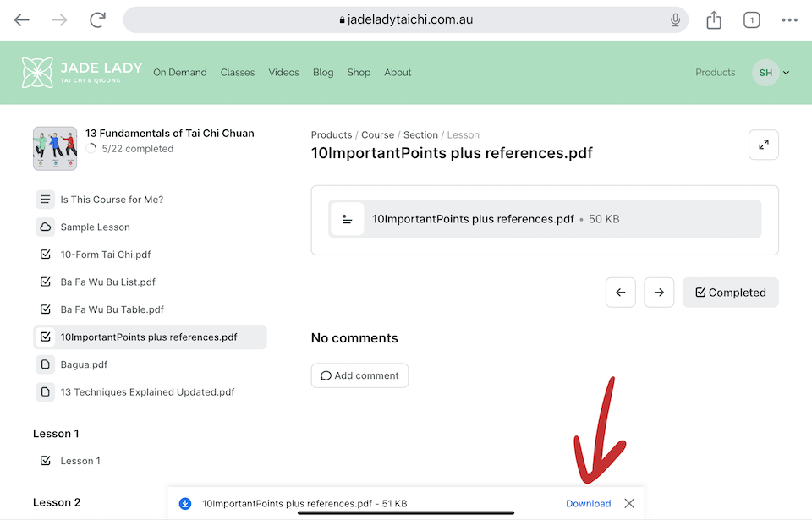The height and width of the screenshot is (520, 812).
Task: Dismiss the download banner
Action: point(629,503)
